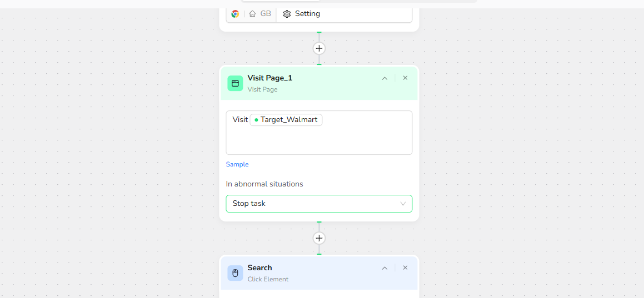Click the plus button above Visit Page_1

coord(319,48)
